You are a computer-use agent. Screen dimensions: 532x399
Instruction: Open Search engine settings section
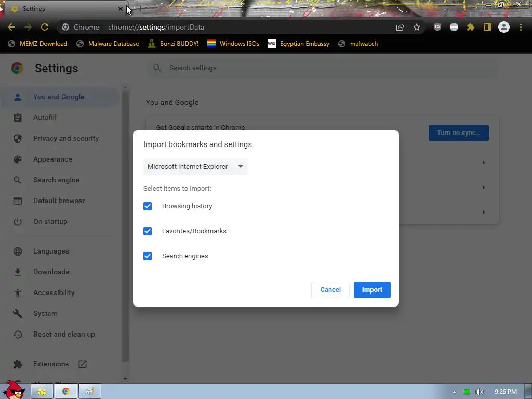[56, 180]
